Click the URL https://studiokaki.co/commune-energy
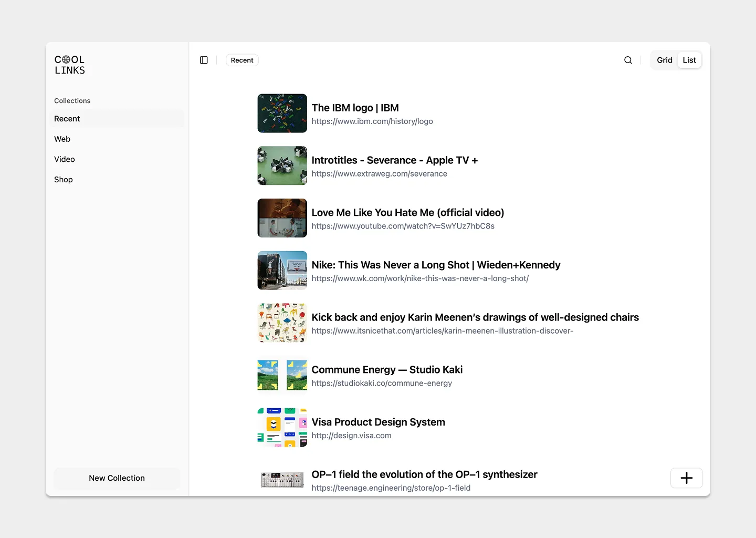The width and height of the screenshot is (756, 538). (x=382, y=383)
